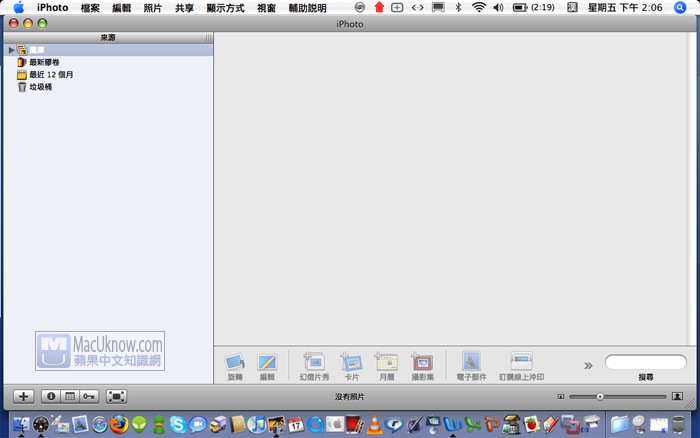
Task: Open iChat bubble icon in Dock
Action: (x=198, y=424)
